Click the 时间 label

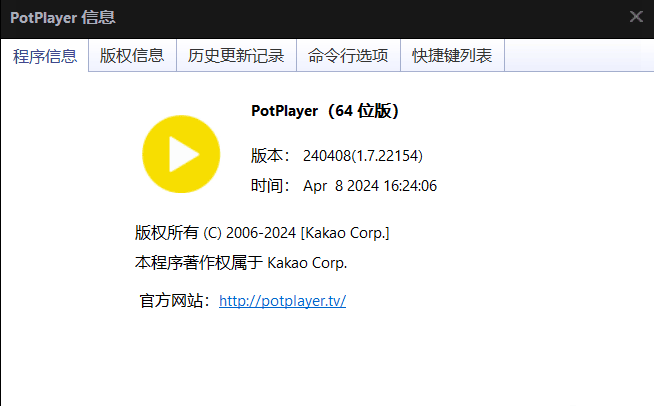[x=270, y=186]
